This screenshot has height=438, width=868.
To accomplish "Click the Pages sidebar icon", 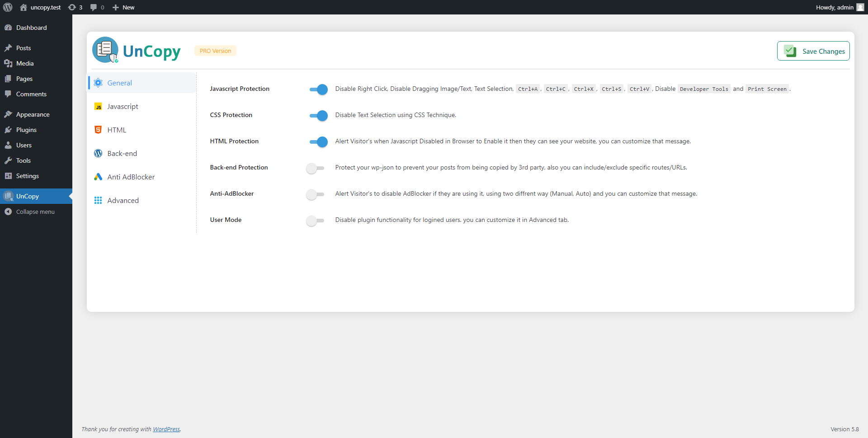I will pos(8,79).
